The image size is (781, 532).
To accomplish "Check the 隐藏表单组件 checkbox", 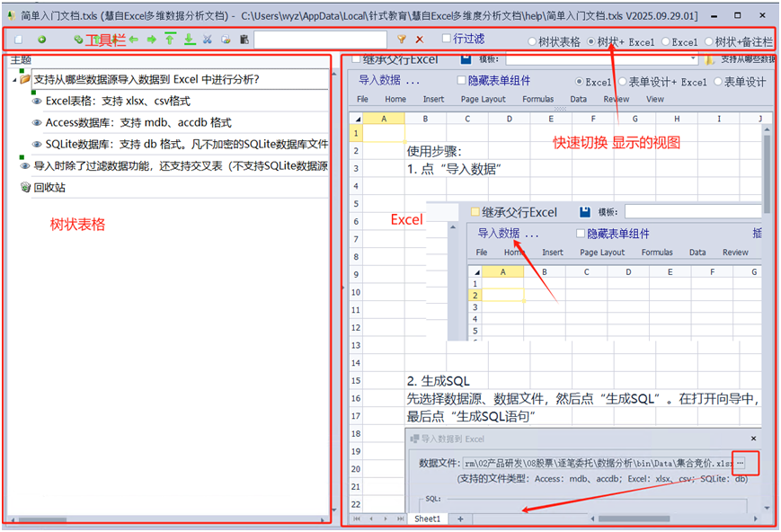I will pyautogui.click(x=461, y=81).
